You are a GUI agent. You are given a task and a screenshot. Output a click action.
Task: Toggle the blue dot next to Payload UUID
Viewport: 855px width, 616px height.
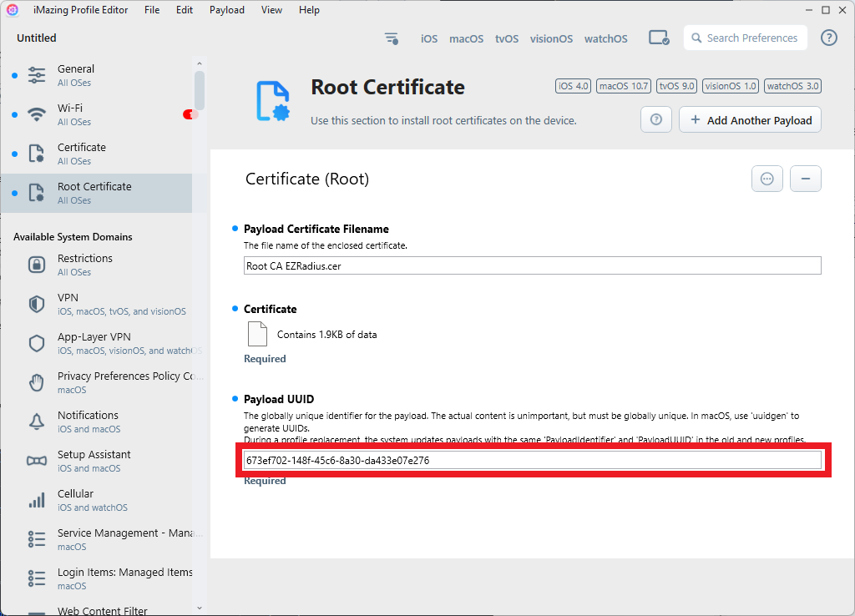click(x=235, y=398)
